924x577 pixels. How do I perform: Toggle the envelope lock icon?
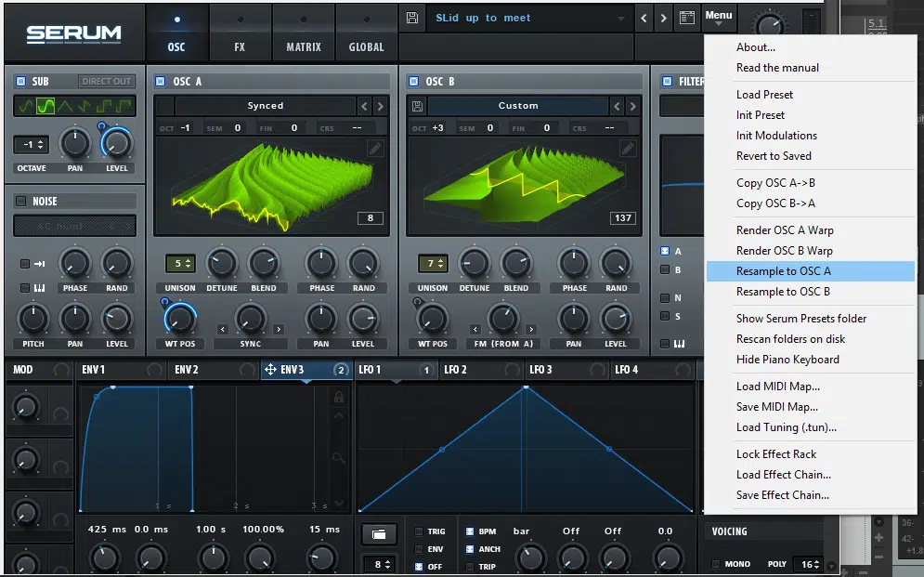(x=339, y=398)
